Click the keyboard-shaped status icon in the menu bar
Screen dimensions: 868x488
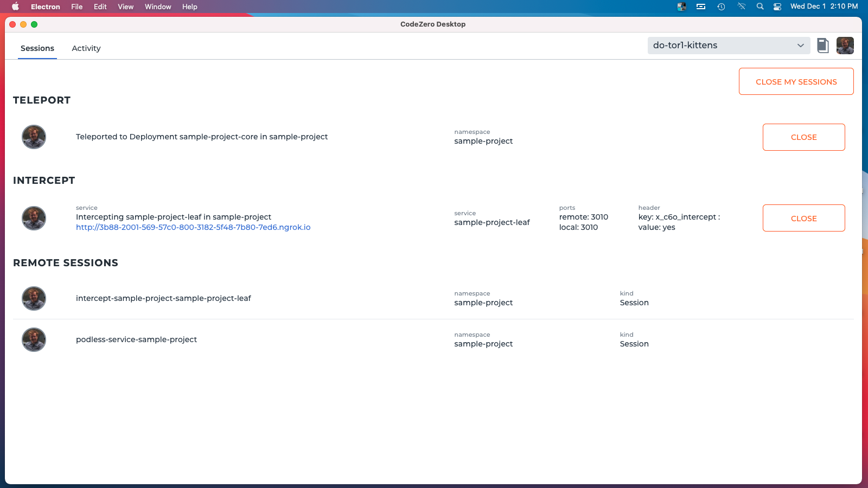pos(701,7)
